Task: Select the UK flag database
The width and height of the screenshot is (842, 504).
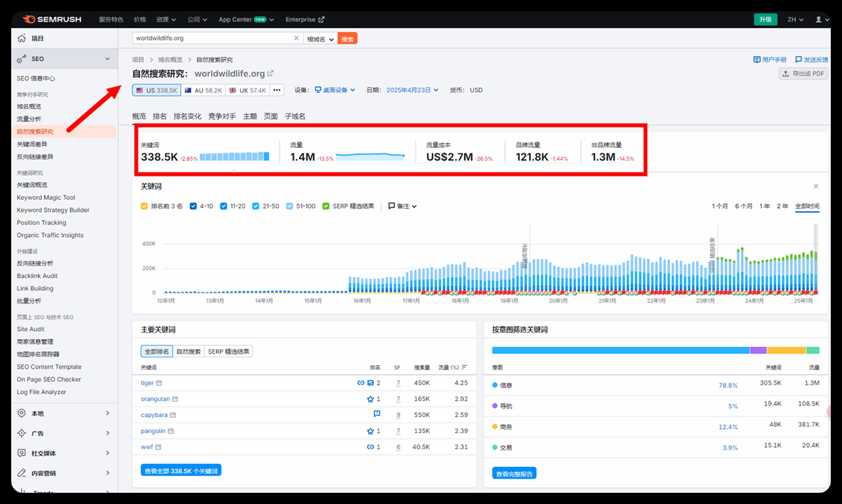Action: [x=248, y=90]
